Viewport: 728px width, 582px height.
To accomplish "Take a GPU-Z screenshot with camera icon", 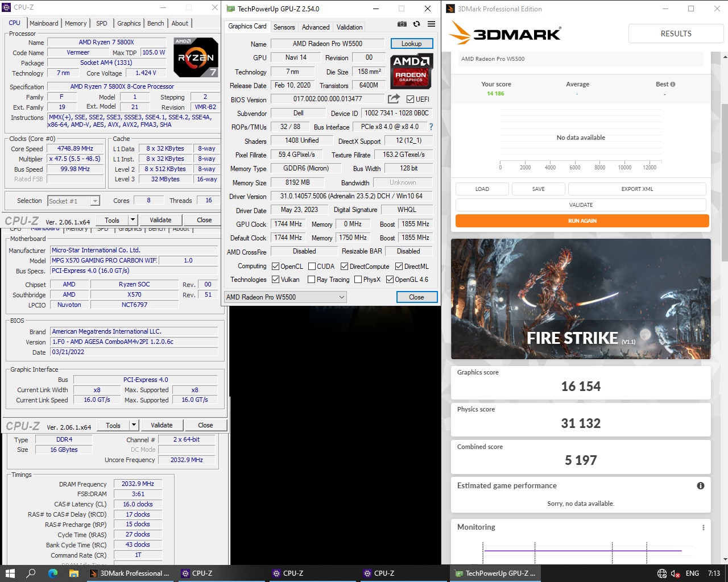I will tap(402, 24).
